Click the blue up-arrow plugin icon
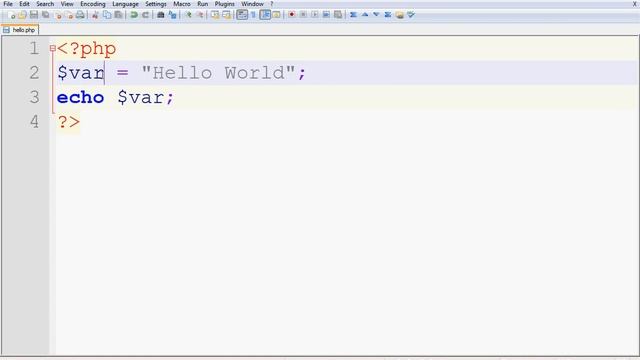Image resolution: width=640 pixels, height=360 pixels. (365, 15)
